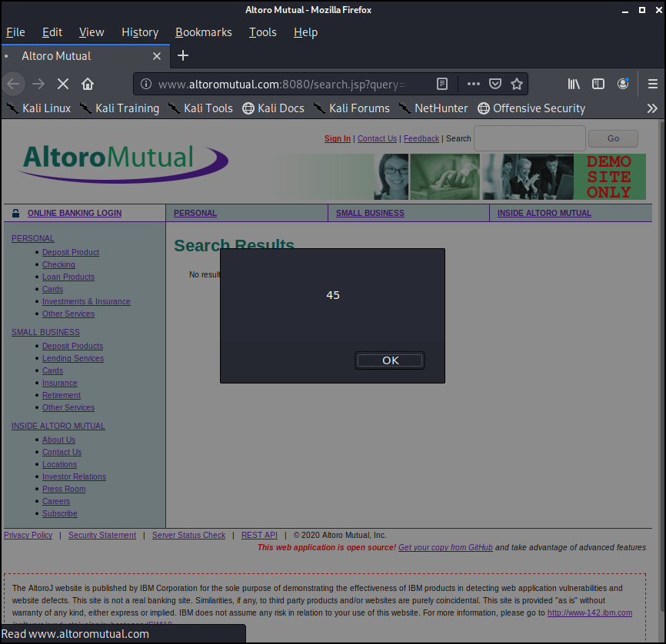Close the Altoro Mutual tab

[157, 56]
